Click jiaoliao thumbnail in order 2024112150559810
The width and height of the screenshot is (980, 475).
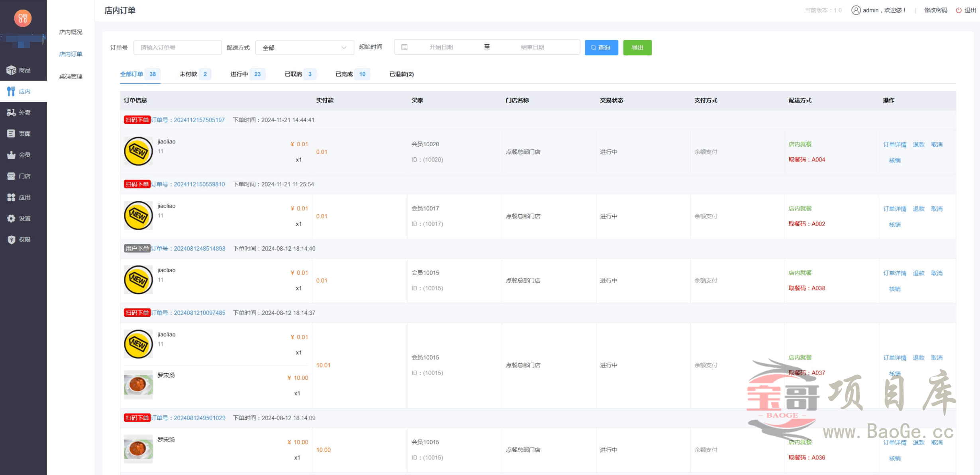(x=138, y=215)
